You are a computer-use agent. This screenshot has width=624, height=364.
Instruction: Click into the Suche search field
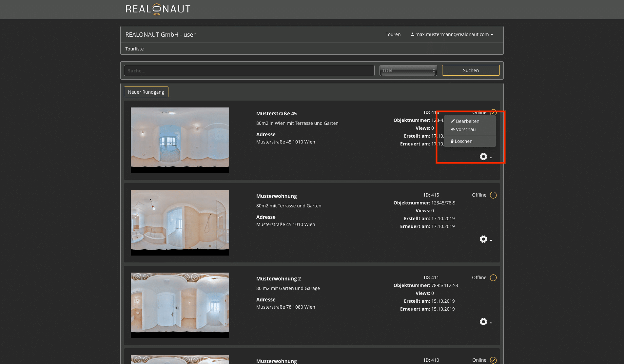[249, 70]
